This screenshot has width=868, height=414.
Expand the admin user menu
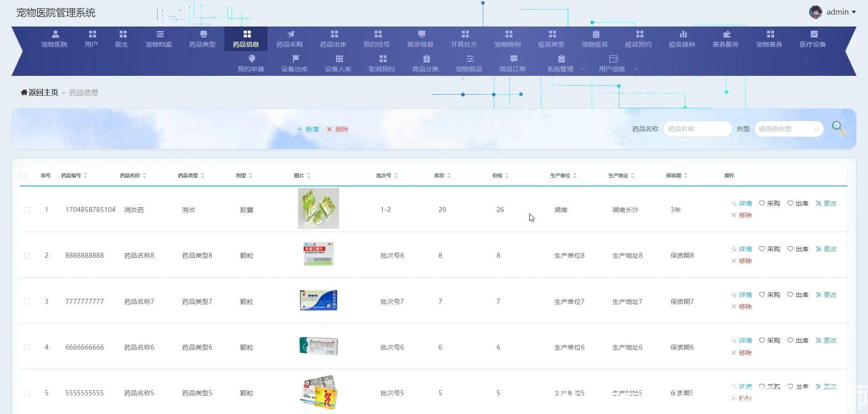pyautogui.click(x=853, y=12)
